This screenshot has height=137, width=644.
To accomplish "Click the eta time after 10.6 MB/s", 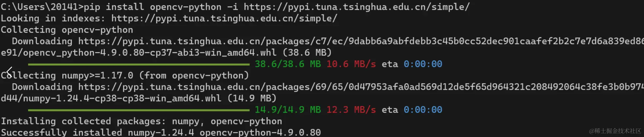I will tap(423, 64).
